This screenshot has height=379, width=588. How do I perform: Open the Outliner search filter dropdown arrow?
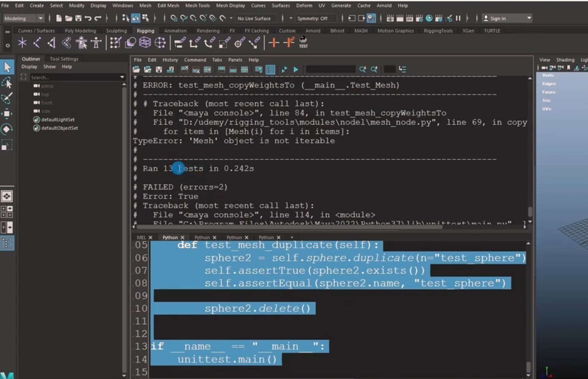122,77
